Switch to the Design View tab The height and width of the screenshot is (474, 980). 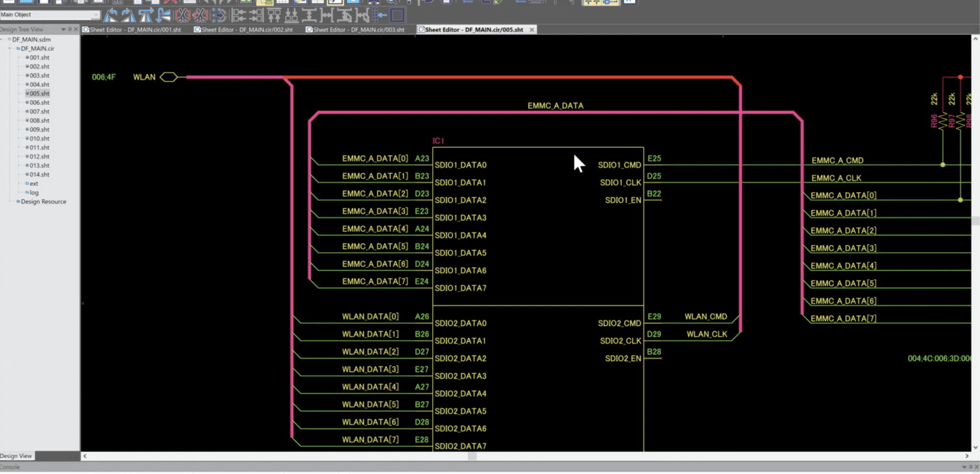16,456
